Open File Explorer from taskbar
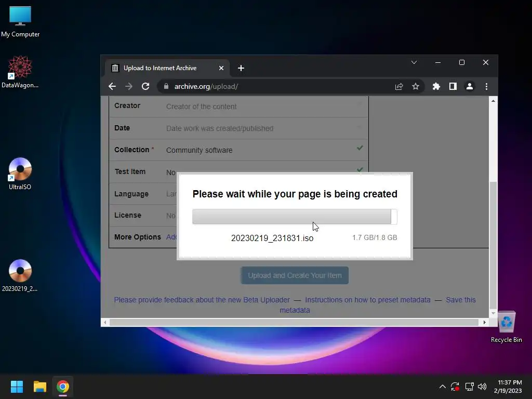This screenshot has width=532, height=399. click(39, 387)
